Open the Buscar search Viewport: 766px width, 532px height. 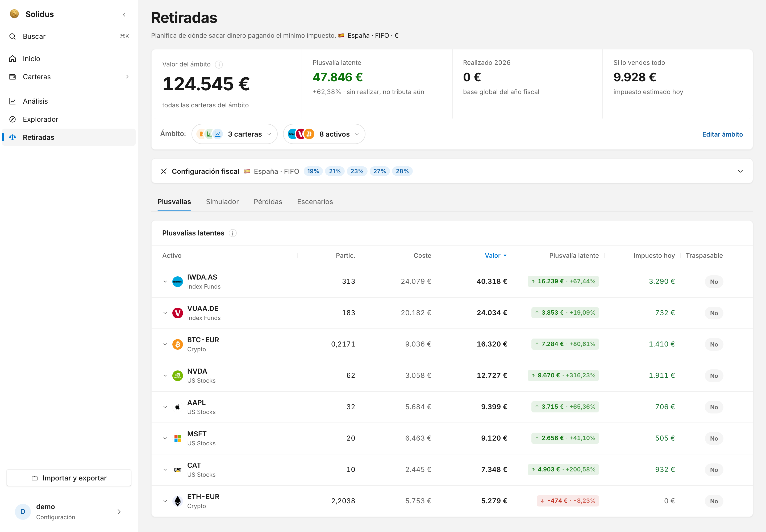[x=69, y=36]
